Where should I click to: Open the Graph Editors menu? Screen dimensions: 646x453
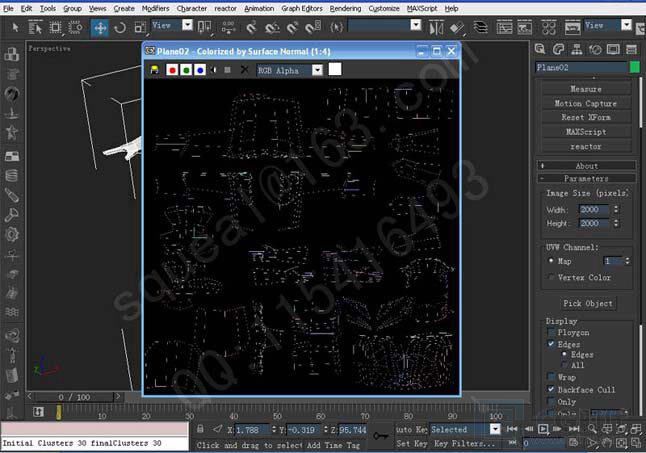[302, 8]
